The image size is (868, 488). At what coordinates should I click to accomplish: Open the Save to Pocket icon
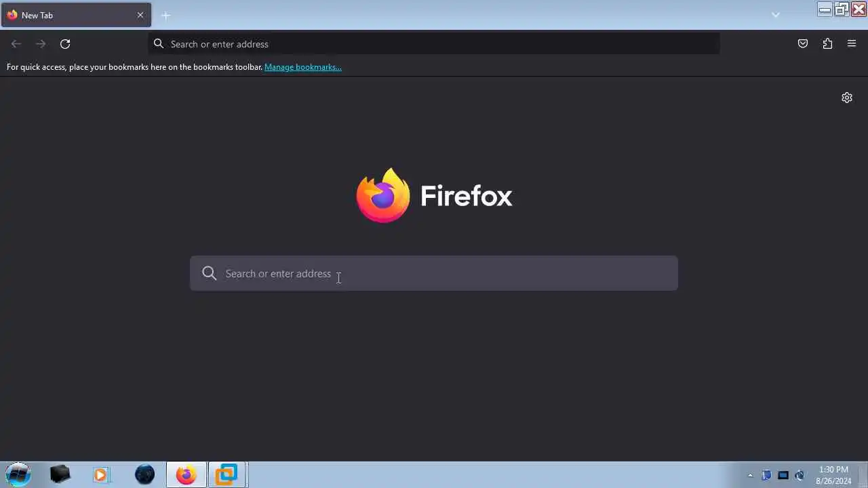(803, 44)
